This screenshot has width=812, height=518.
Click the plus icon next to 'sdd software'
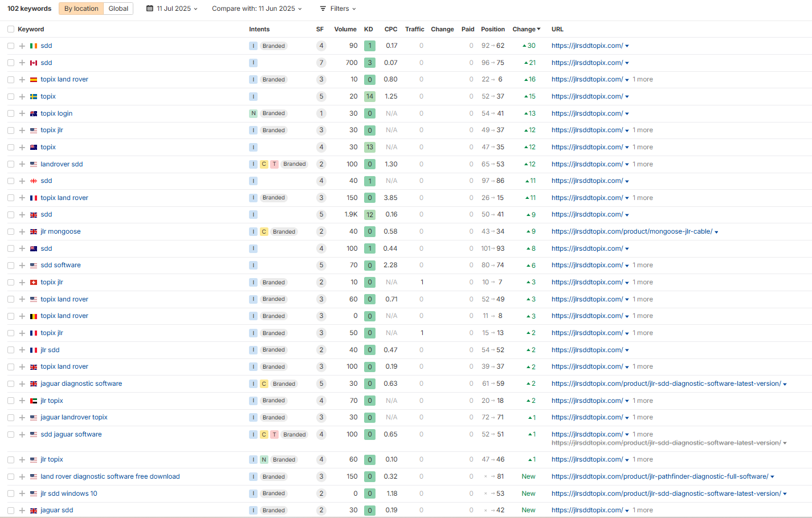click(22, 266)
